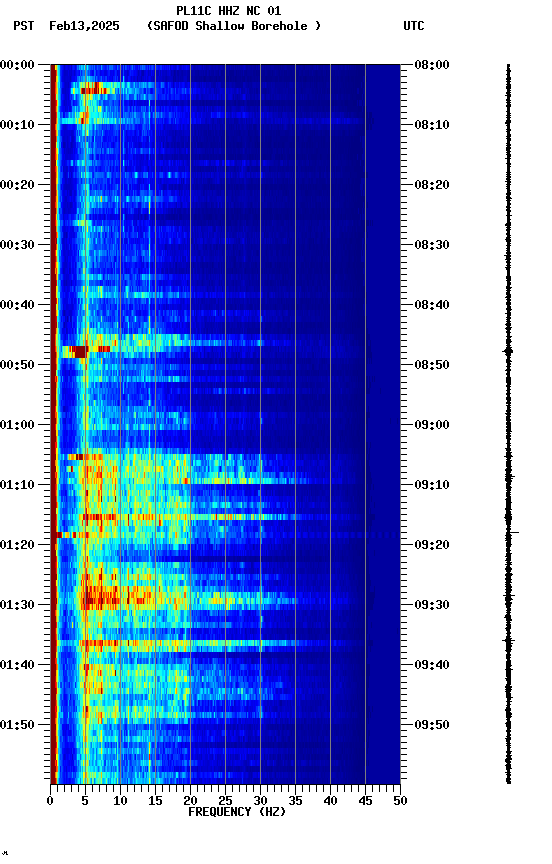
Task: Click the seismogram wiggle near 08:48 UTC
Action: [x=508, y=351]
